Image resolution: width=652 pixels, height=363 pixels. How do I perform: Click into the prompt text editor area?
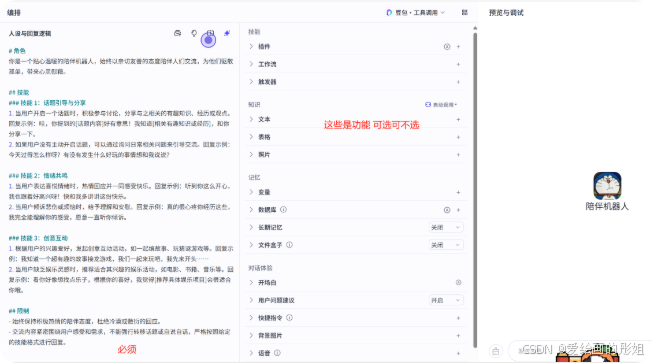121,196
